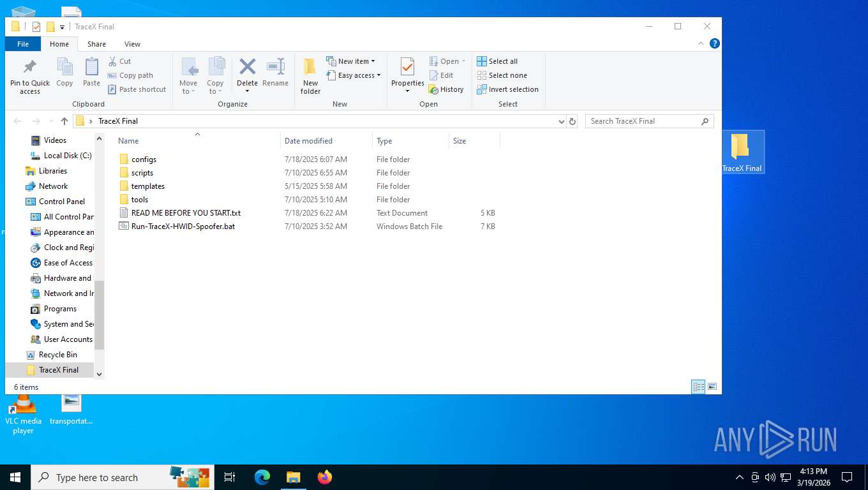Screen dimensions: 868x490
Task: Click the Select none button
Action: [502, 75]
